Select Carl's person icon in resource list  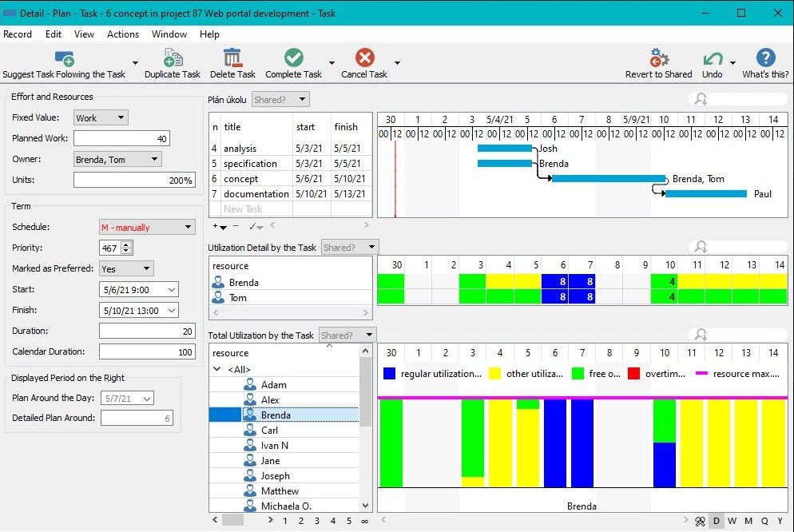tap(250, 431)
